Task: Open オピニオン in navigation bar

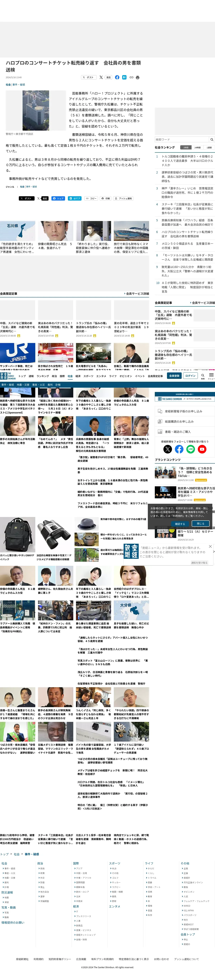Action: click(126, 376)
